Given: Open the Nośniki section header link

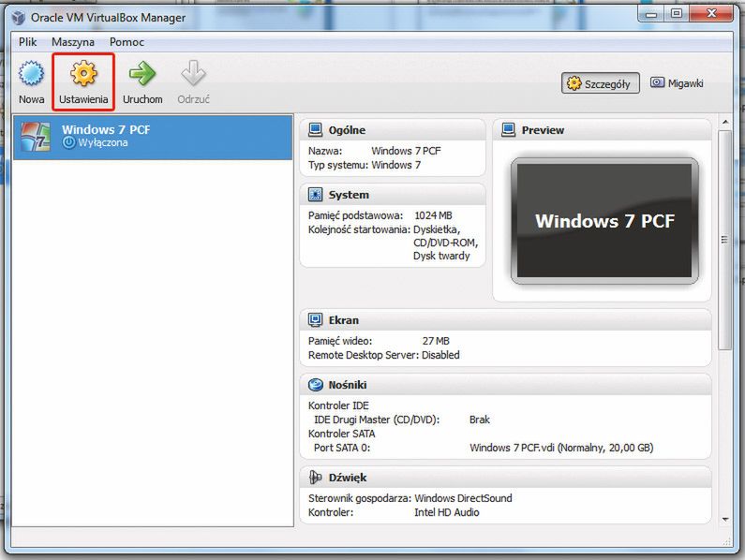Looking at the screenshot, I should 348,385.
